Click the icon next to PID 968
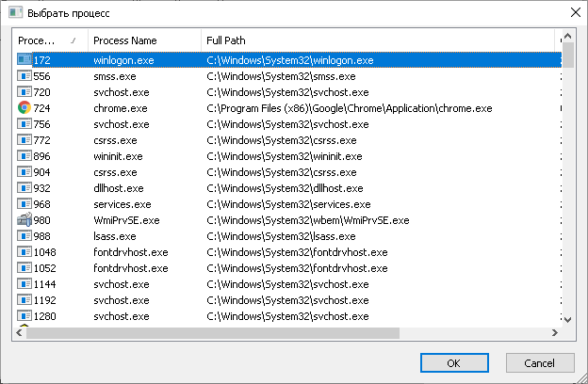Viewport: 588px width, 384px height. coord(24,204)
